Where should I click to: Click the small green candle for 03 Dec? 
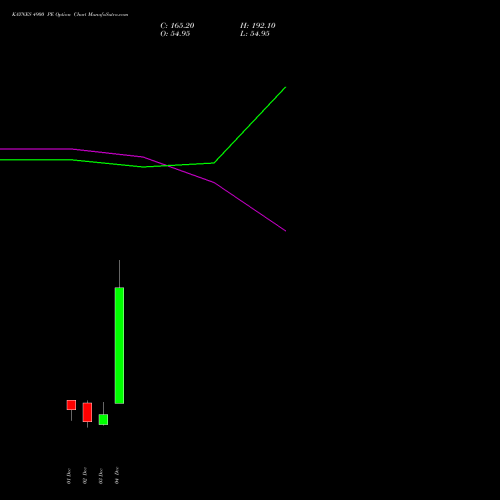point(103,419)
